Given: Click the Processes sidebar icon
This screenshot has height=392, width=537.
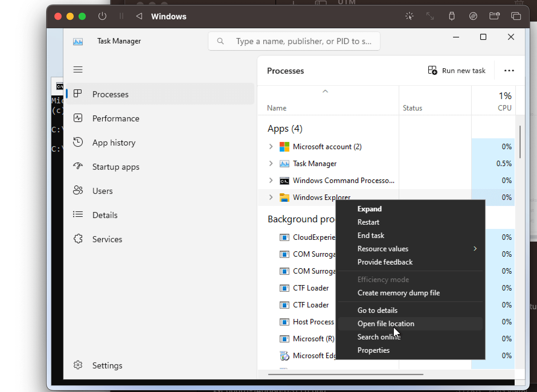Looking at the screenshot, I should point(78,94).
